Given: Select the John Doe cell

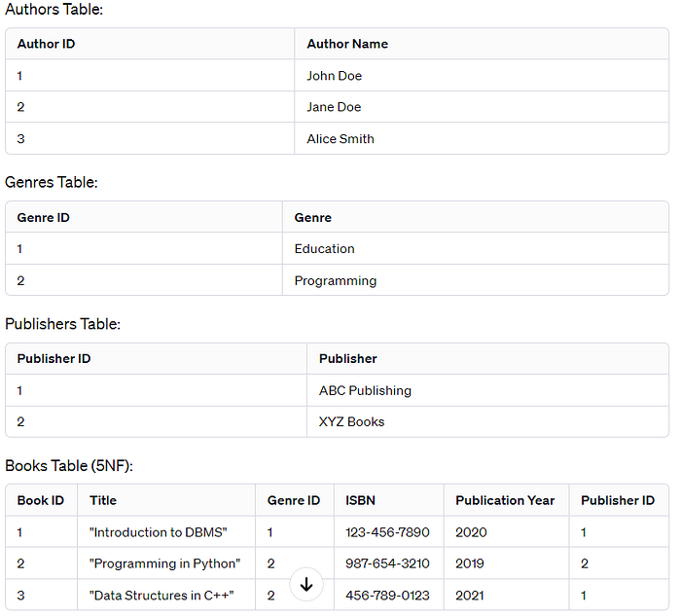Looking at the screenshot, I should [335, 76].
